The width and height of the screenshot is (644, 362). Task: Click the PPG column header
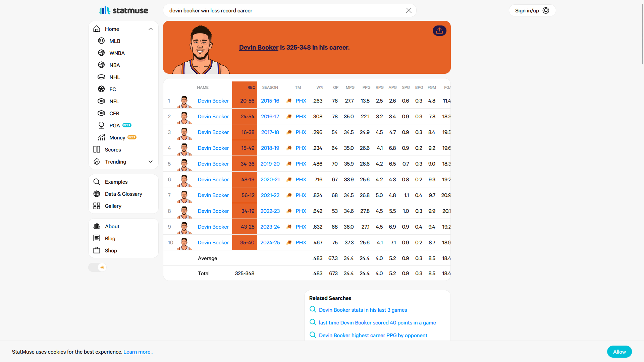[366, 87]
